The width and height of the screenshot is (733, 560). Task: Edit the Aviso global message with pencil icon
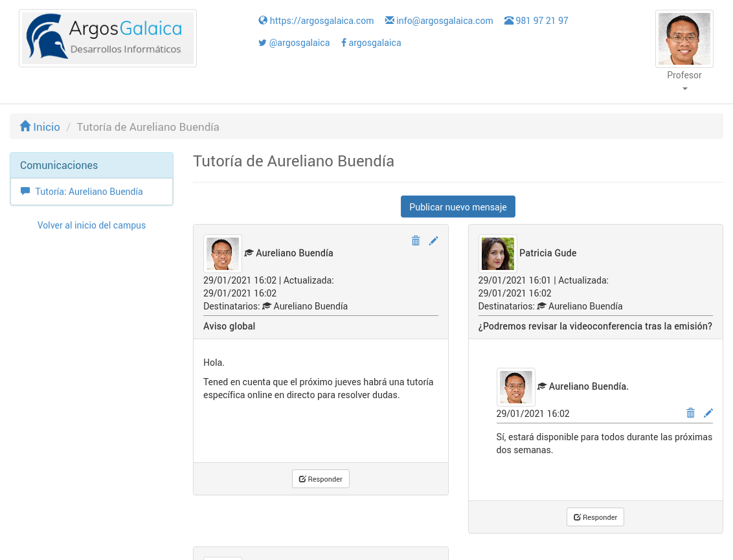[x=433, y=241]
